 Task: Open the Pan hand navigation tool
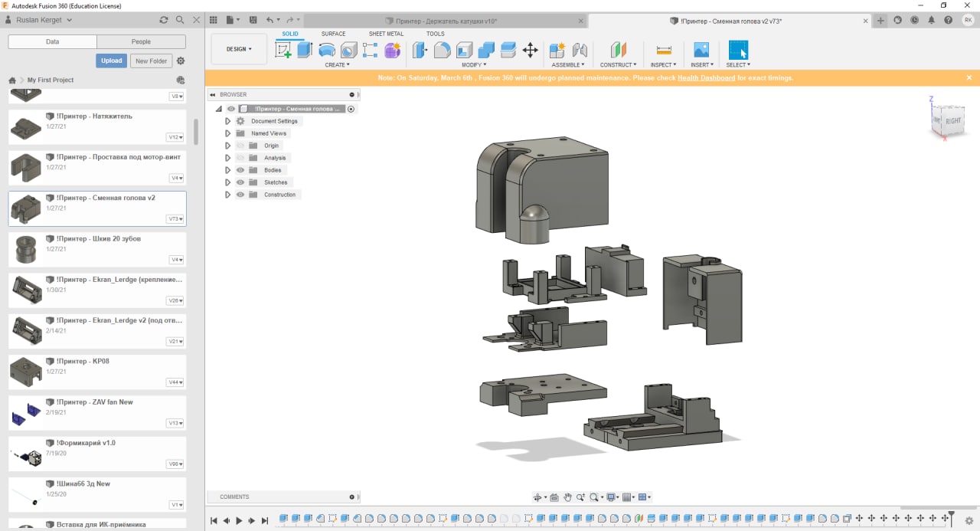tap(568, 497)
